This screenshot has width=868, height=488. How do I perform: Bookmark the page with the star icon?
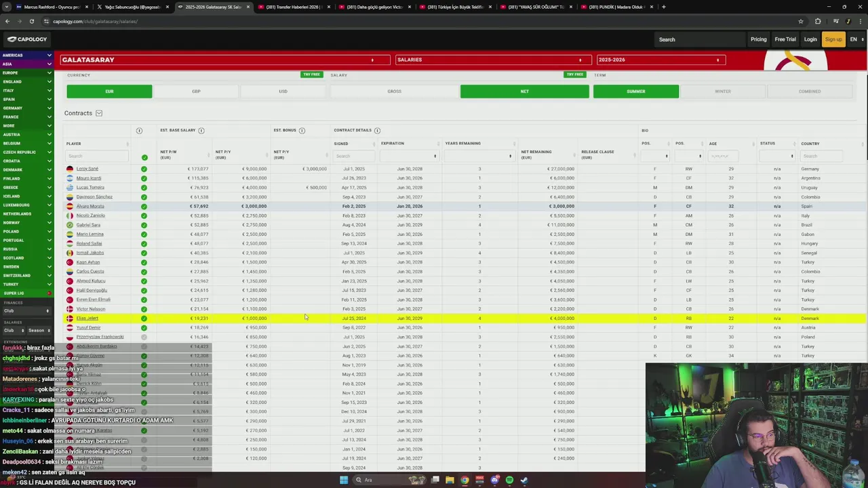(801, 21)
